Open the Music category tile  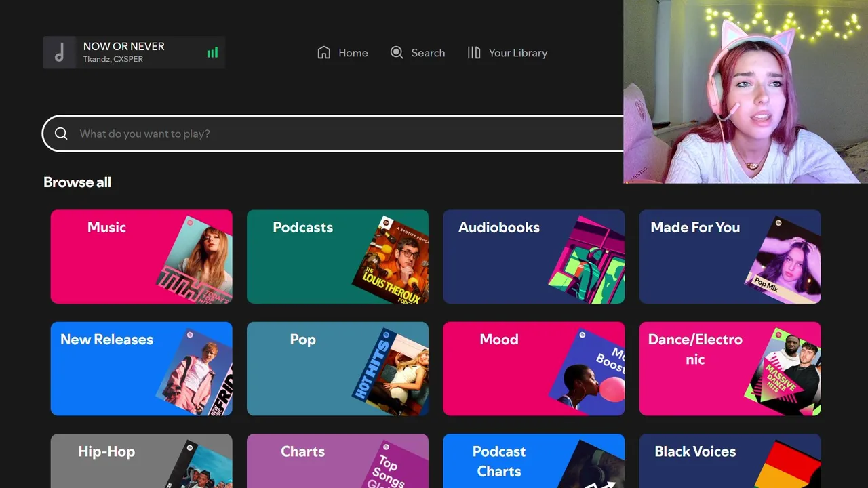tap(141, 256)
